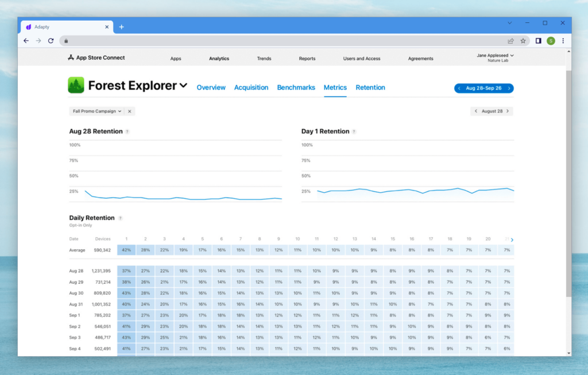Minimize the browser window
Screen dimensions: 588x375
click(x=527, y=23)
